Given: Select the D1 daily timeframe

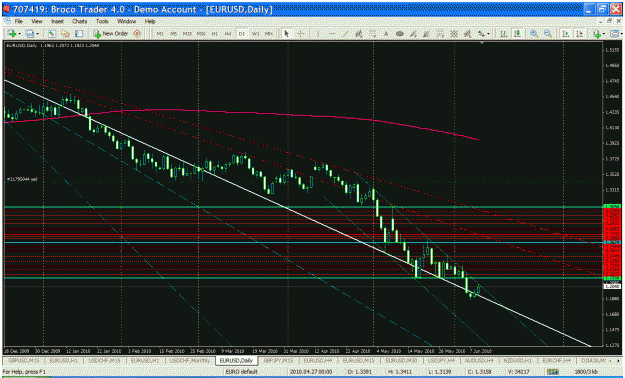Looking at the screenshot, I should point(242,34).
